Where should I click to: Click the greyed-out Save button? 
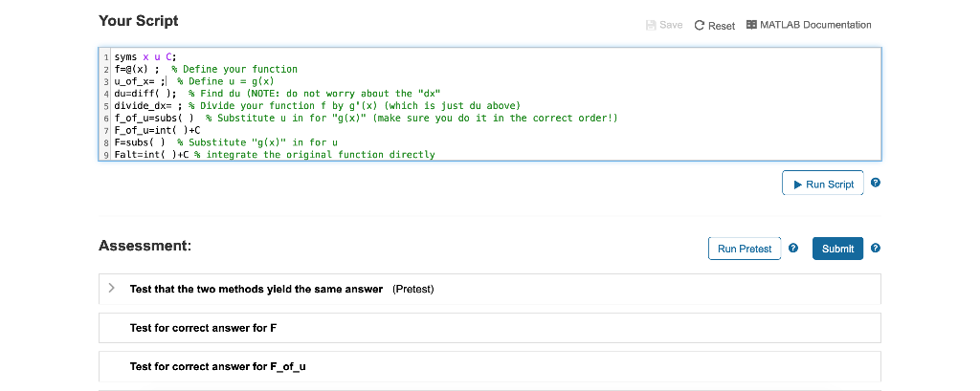[x=664, y=25]
